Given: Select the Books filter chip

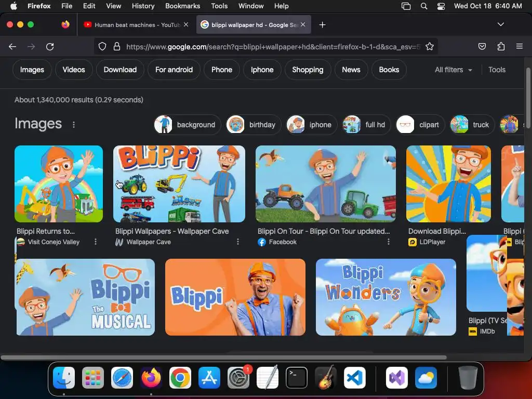Looking at the screenshot, I should (389, 70).
